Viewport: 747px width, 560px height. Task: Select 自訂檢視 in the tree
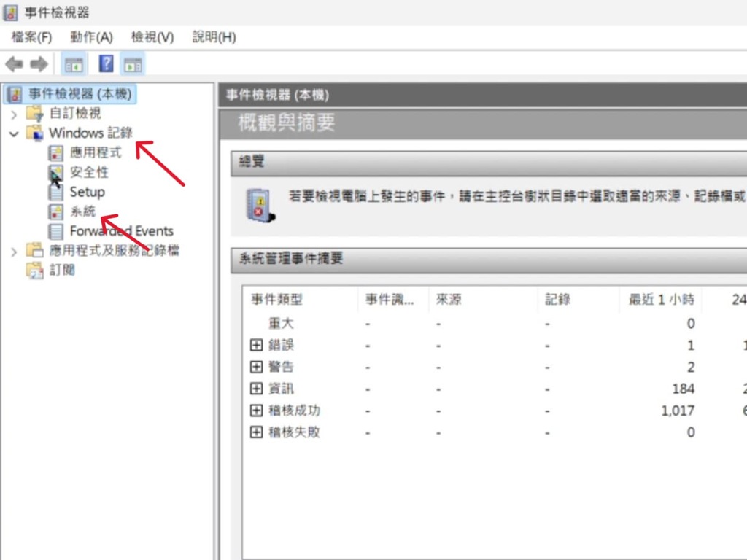pos(75,113)
